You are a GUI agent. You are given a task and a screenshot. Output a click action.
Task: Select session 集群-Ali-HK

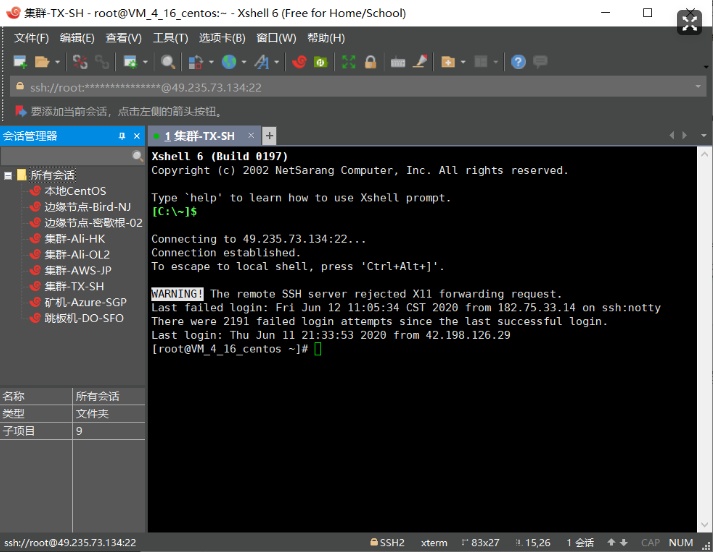pos(75,239)
